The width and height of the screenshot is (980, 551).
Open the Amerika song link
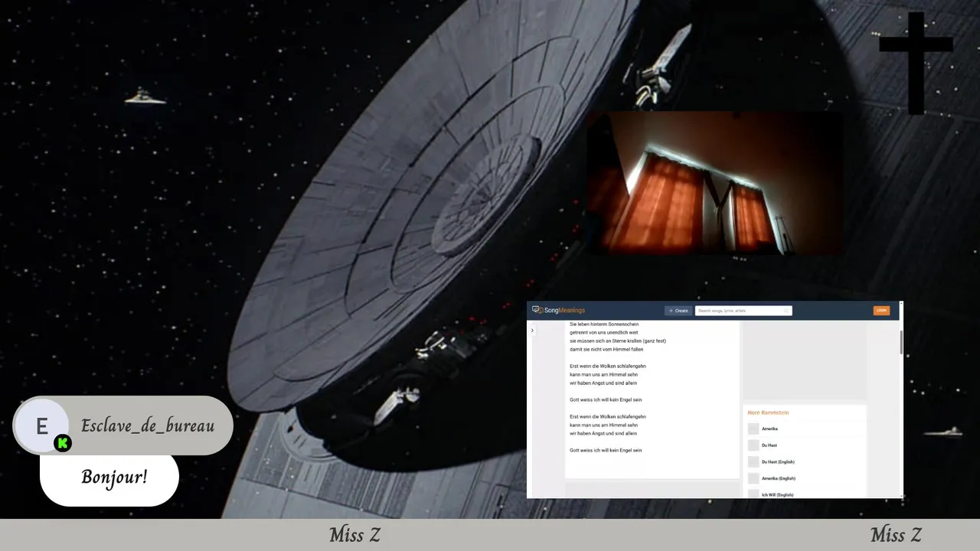click(x=769, y=429)
